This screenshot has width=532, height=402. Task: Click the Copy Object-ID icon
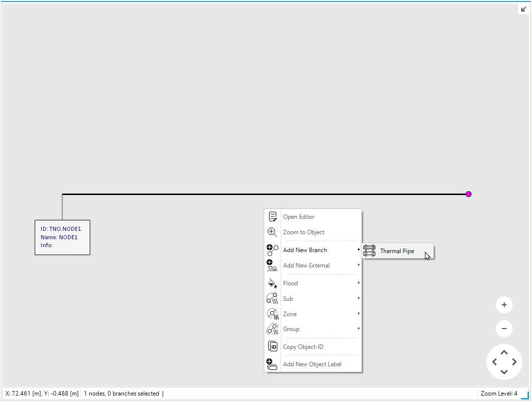(272, 347)
